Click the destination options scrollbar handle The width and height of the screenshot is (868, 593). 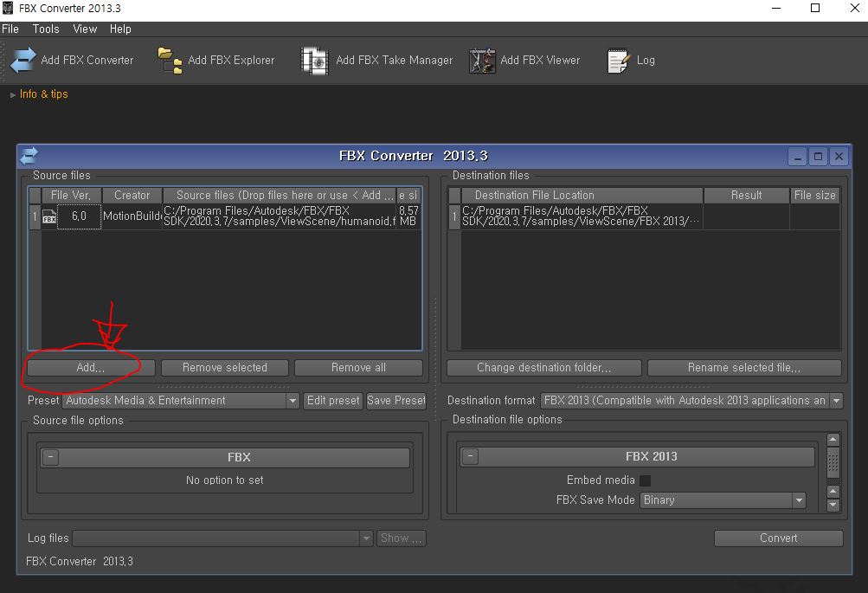[x=833, y=462]
